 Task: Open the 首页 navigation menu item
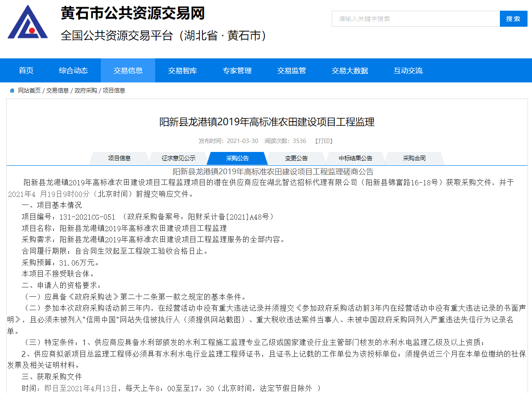click(26, 70)
